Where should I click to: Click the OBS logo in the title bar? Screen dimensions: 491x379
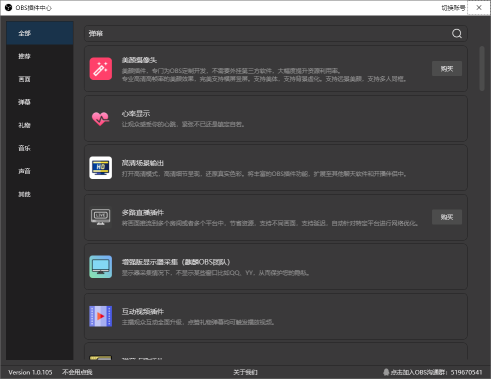click(x=9, y=8)
